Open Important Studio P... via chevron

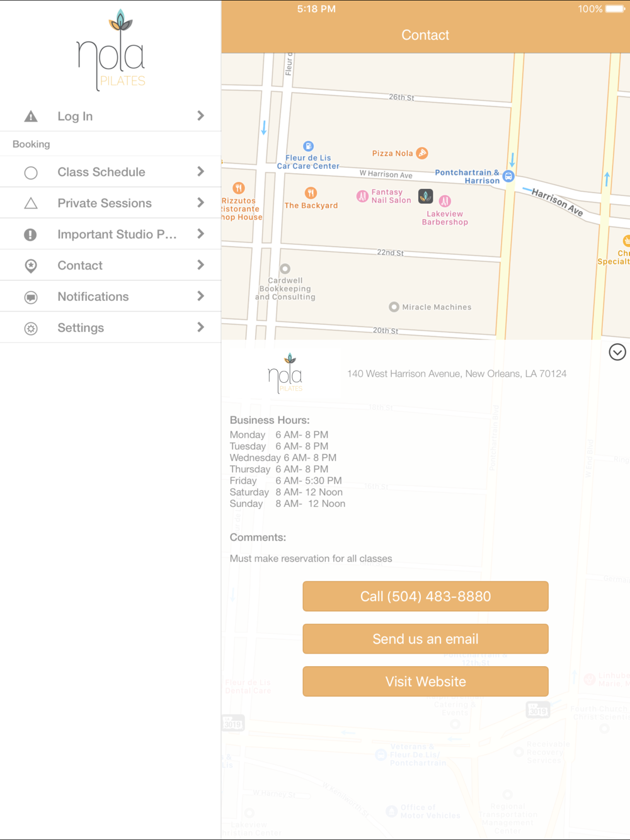pos(200,234)
